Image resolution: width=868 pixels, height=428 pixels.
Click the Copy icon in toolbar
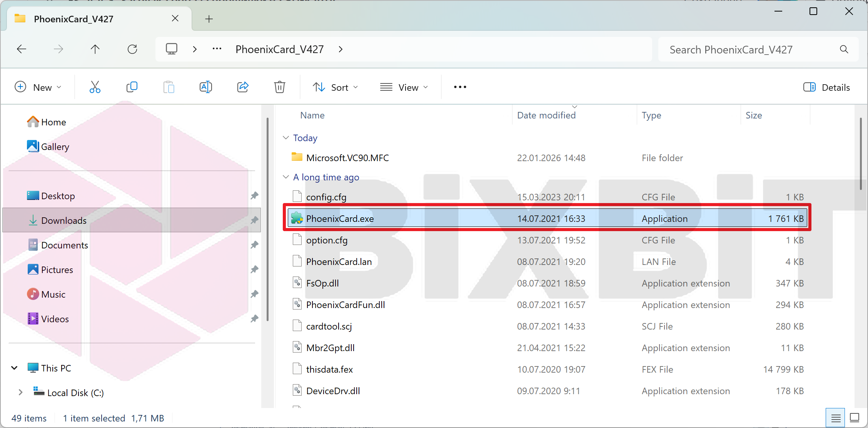pos(132,87)
